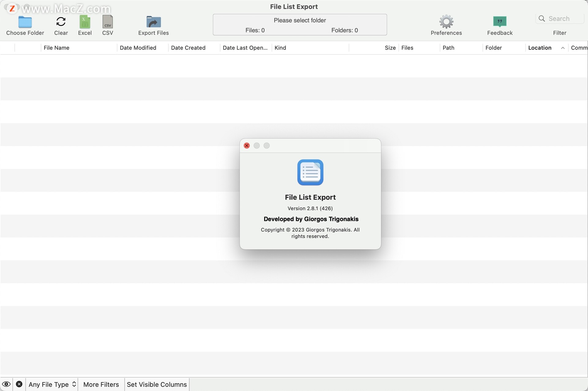Toggle the Location column sort arrow
Viewport: 588px width, 391px height.
point(563,48)
